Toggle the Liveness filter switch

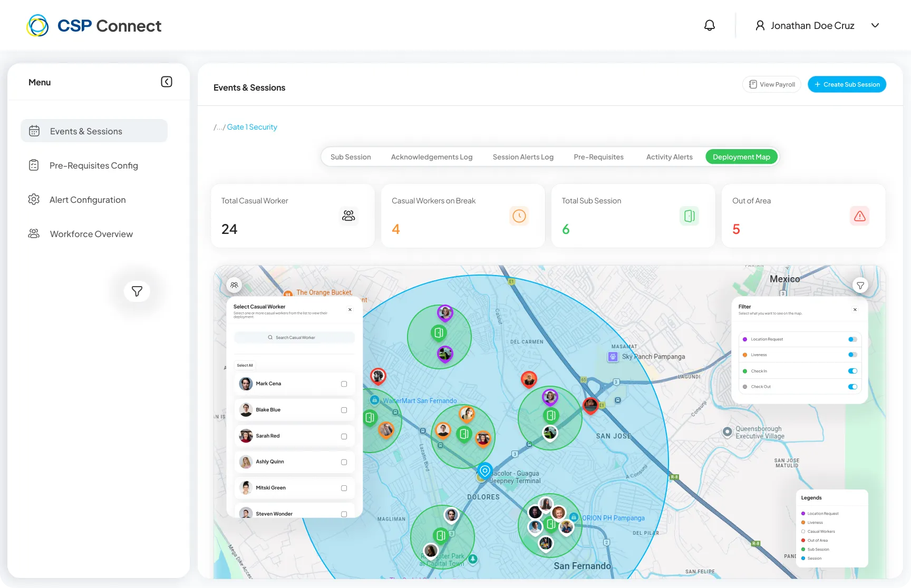(x=852, y=355)
